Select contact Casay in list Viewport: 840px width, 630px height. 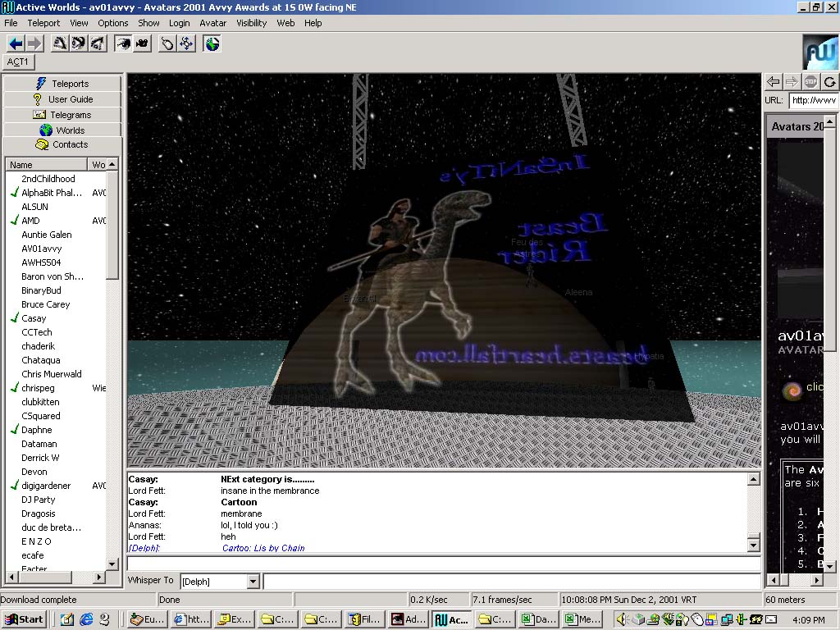point(34,318)
